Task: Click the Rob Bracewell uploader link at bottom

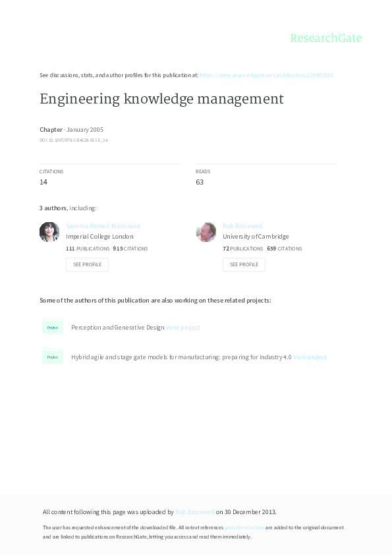Action: pyautogui.click(x=194, y=511)
